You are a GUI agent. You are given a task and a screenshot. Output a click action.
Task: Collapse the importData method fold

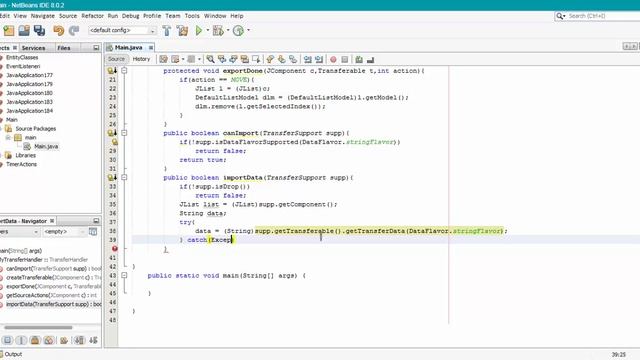click(x=124, y=178)
